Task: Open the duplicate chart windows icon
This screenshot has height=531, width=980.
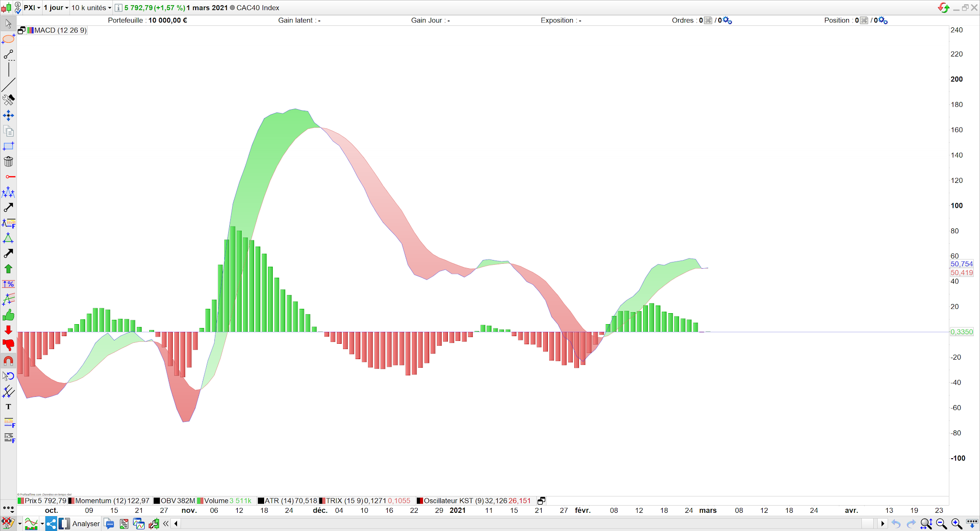Action: pos(139,524)
